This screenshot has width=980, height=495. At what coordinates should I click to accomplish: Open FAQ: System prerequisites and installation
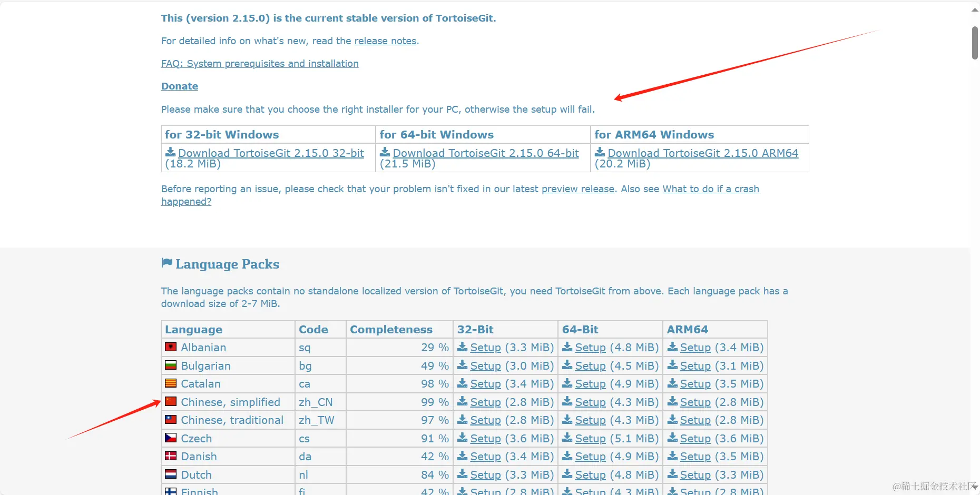pyautogui.click(x=260, y=64)
